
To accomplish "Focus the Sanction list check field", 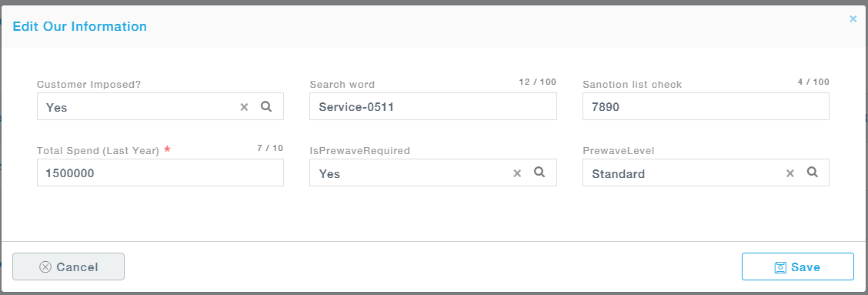I will click(706, 106).
